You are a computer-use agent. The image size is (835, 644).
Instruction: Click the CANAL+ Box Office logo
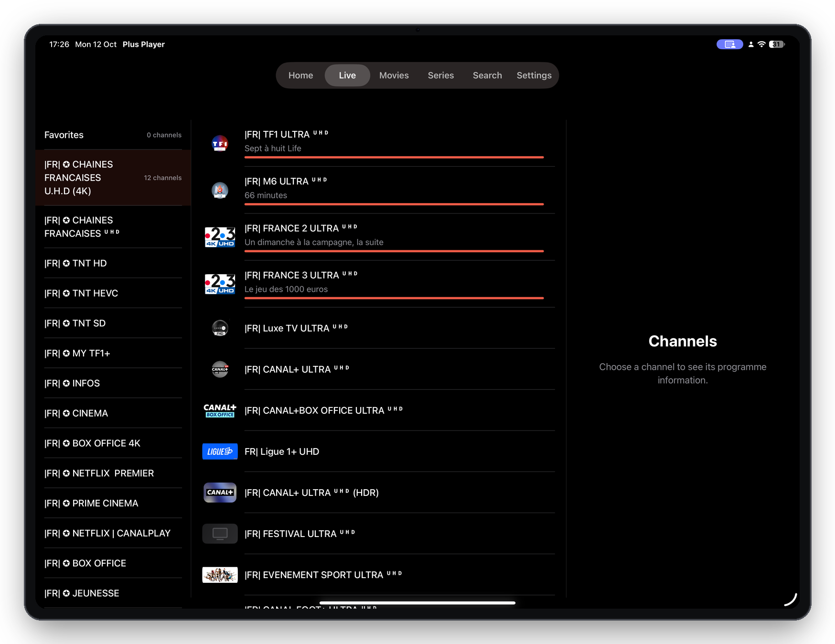220,410
